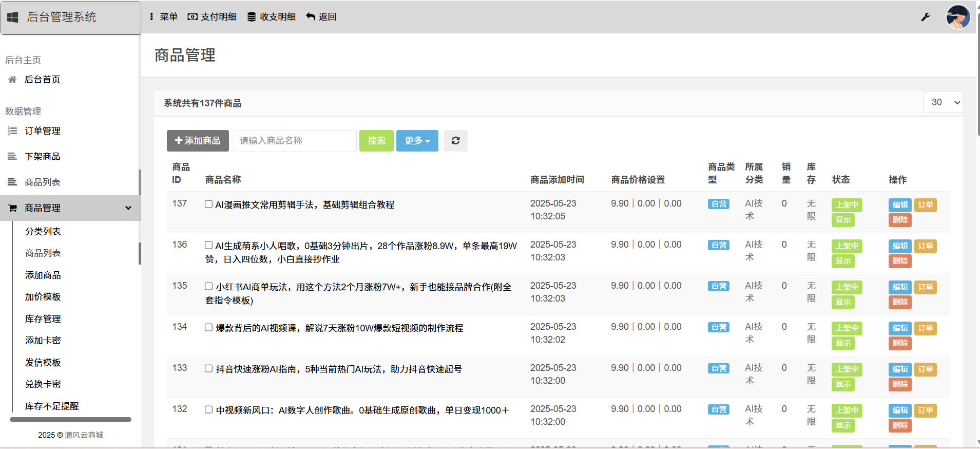The height and width of the screenshot is (449, 980).
Task: Go to 分类列表 in the submenu
Action: (43, 232)
